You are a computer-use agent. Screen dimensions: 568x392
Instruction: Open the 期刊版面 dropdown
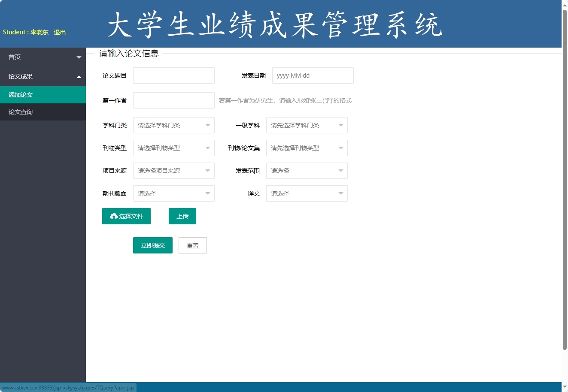click(173, 193)
